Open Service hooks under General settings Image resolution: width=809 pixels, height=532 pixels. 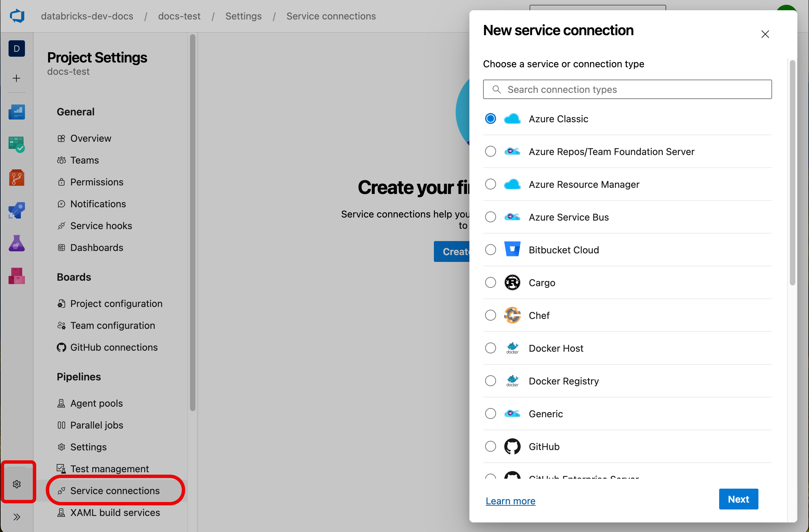pos(101,226)
